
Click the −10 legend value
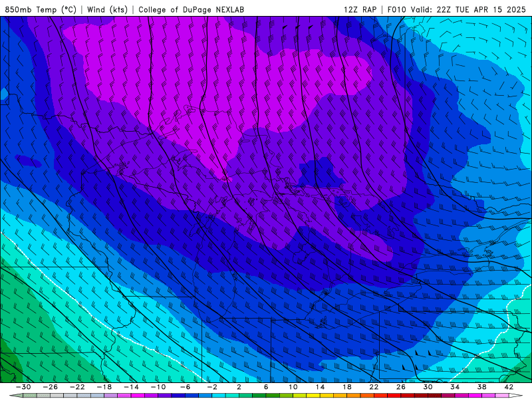[158, 387]
